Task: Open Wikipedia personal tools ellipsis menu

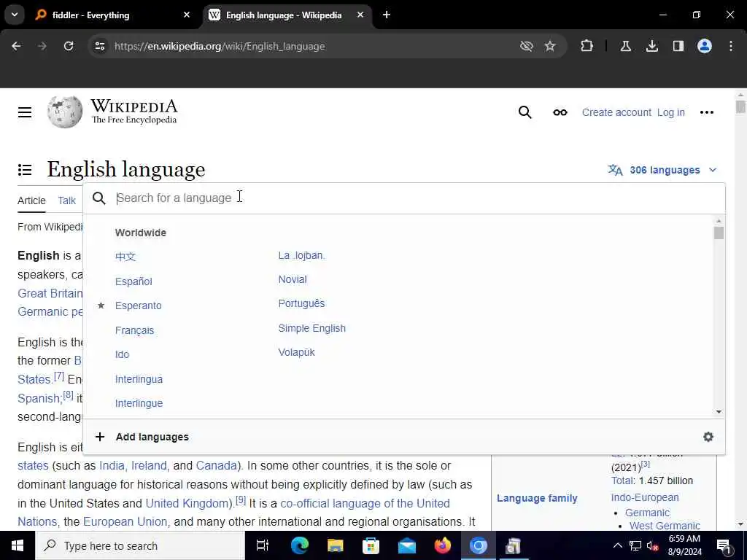Action: pyautogui.click(x=706, y=112)
